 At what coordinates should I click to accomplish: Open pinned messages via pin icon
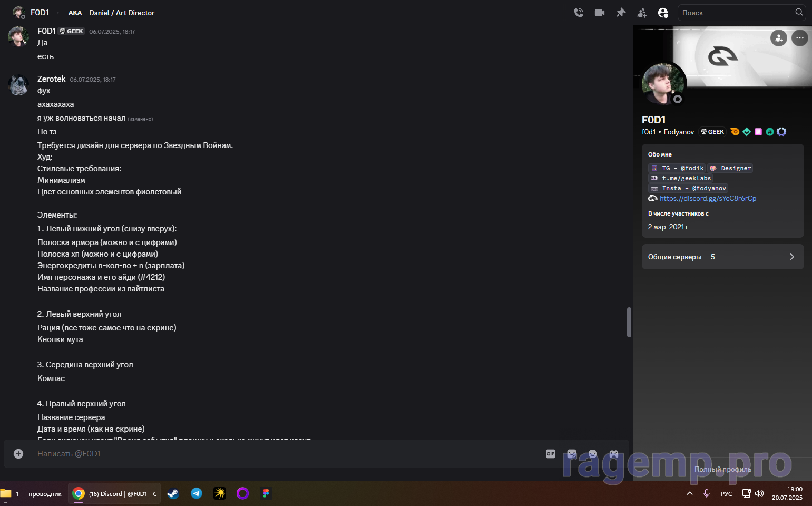click(x=621, y=13)
